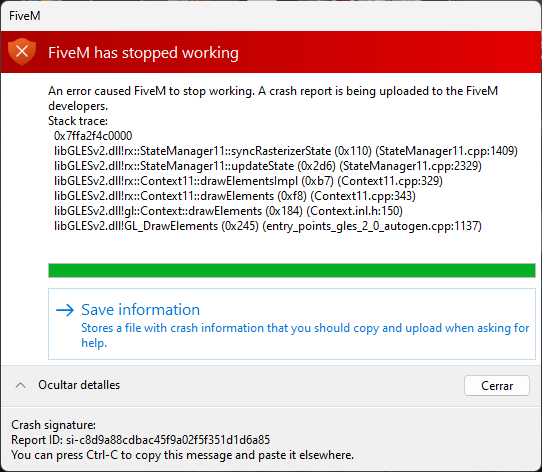The image size is (542, 472).
Task: Select the drawElementsImpl stack trace line
Action: [x=248, y=181]
